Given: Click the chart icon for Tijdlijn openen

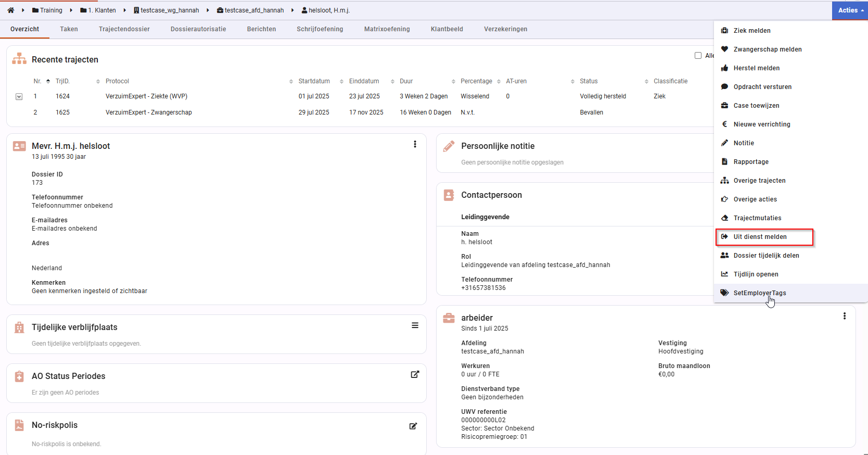Looking at the screenshot, I should pos(724,274).
